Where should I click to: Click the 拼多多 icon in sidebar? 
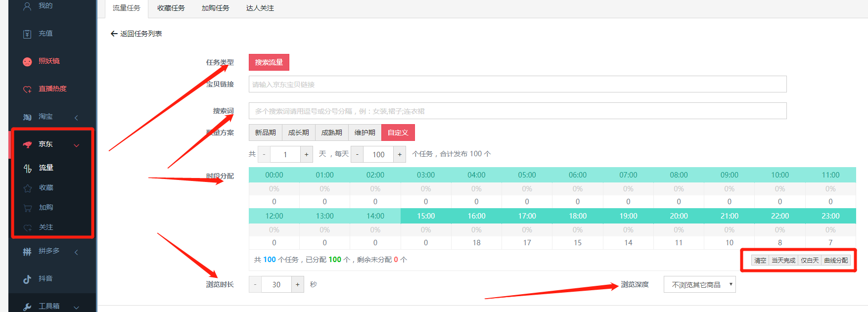pyautogui.click(x=27, y=252)
